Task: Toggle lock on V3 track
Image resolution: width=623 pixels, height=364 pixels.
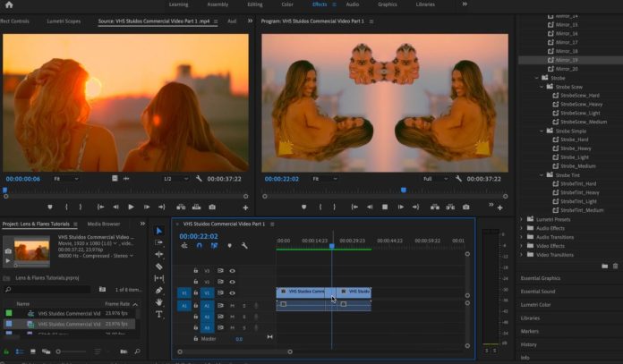Action: tap(196, 270)
